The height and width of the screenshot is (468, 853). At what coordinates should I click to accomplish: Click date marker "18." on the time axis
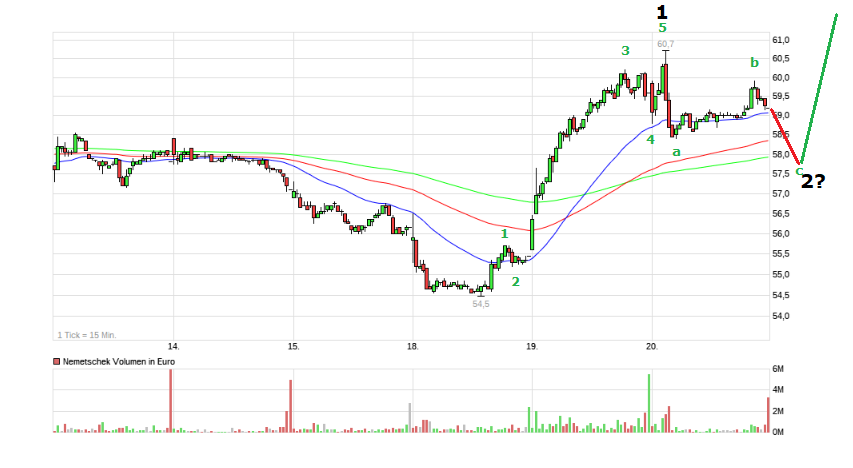click(x=411, y=347)
